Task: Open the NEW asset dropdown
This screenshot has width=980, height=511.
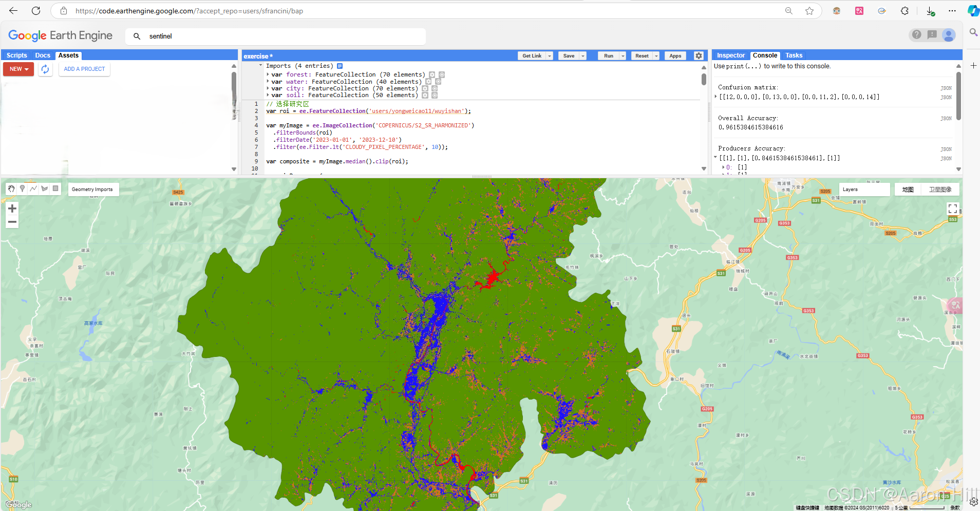Action: point(18,69)
